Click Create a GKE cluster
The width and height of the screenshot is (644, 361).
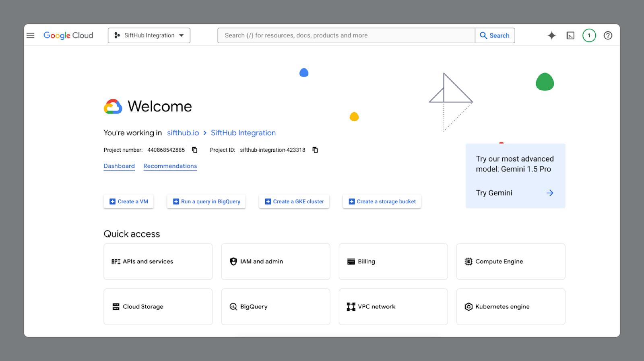[294, 202]
